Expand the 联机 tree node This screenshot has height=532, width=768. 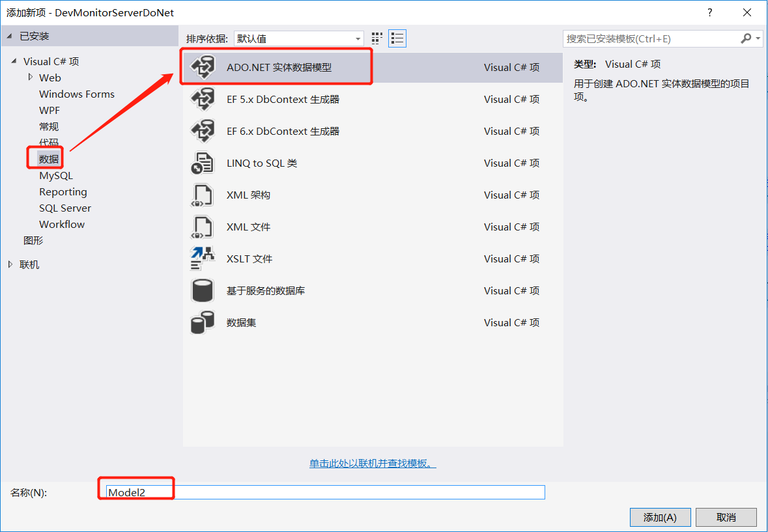click(x=9, y=264)
